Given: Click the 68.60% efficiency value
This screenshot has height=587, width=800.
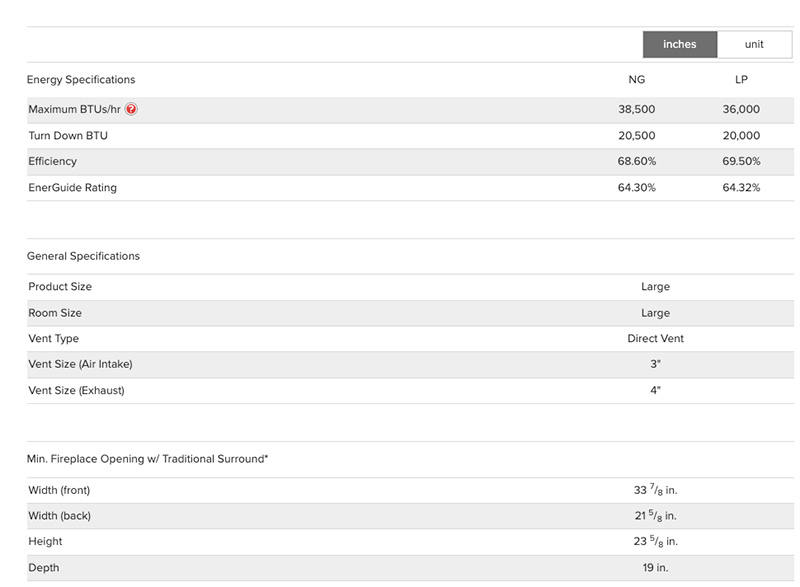Looking at the screenshot, I should click(637, 161).
